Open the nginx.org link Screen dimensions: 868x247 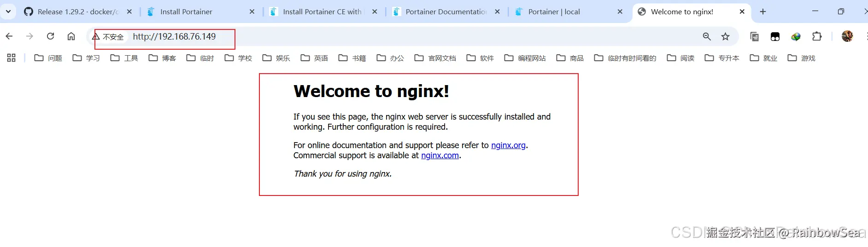pyautogui.click(x=508, y=145)
